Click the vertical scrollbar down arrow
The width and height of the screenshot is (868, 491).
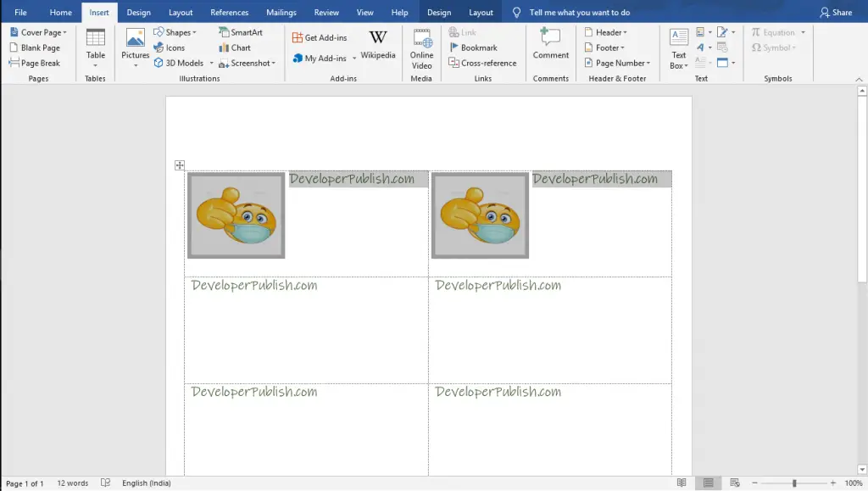[862, 470]
